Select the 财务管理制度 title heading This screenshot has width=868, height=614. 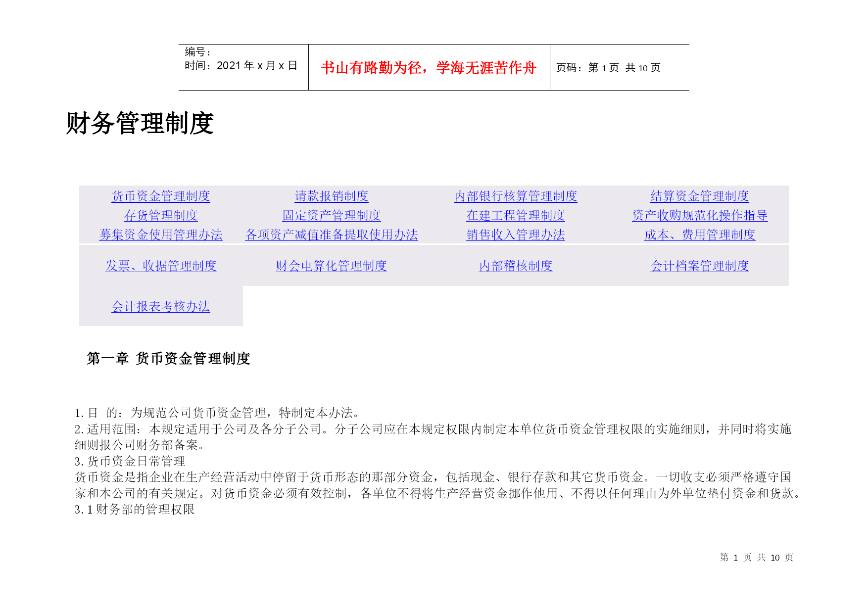[x=140, y=123]
